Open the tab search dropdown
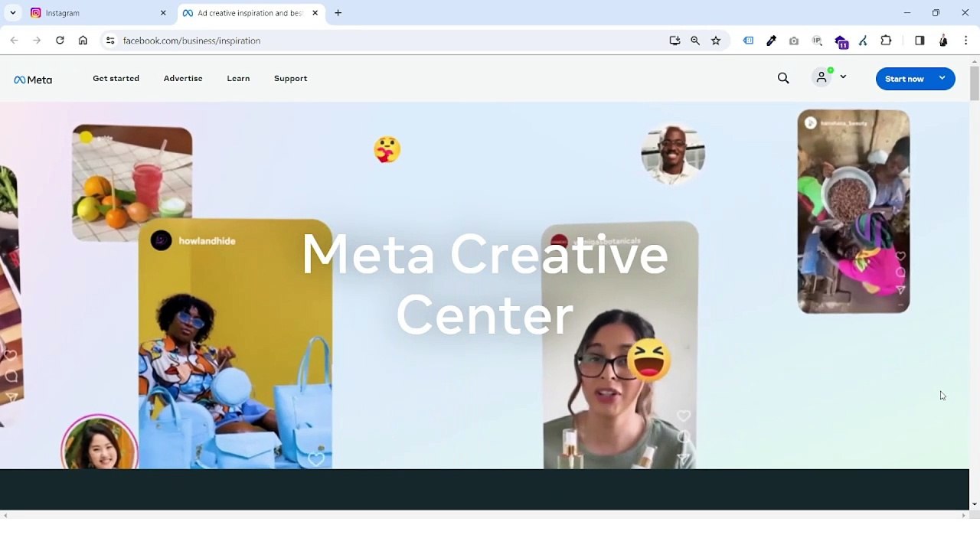 pyautogui.click(x=12, y=13)
